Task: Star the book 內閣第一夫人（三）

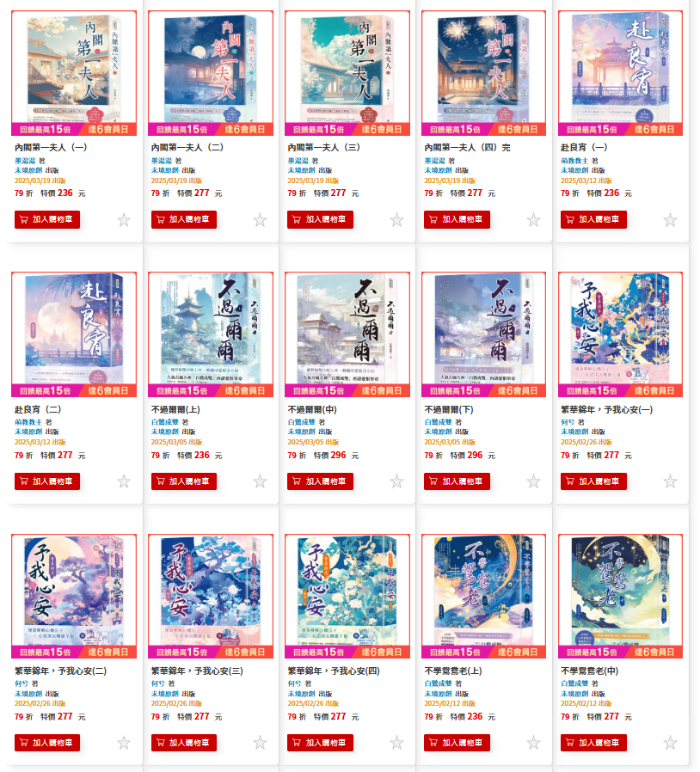Action: click(397, 220)
